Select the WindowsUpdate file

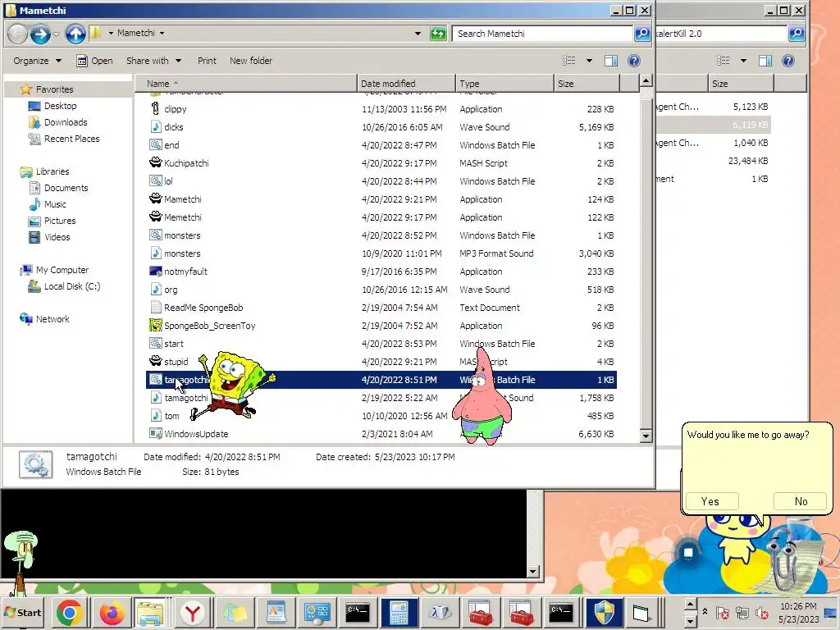(x=381, y=434)
